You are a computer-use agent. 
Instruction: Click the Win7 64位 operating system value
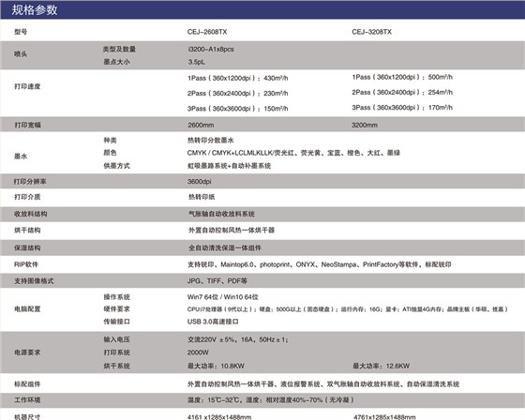[223, 297]
